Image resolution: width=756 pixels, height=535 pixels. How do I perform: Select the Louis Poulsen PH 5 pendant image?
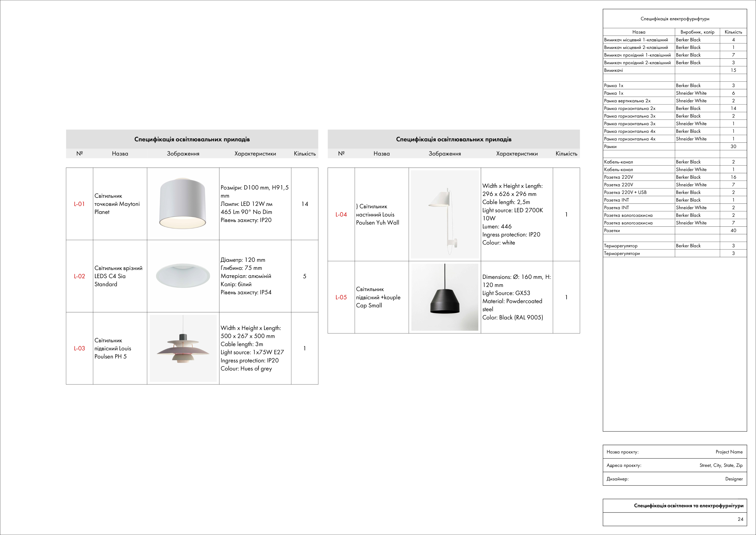pos(183,348)
